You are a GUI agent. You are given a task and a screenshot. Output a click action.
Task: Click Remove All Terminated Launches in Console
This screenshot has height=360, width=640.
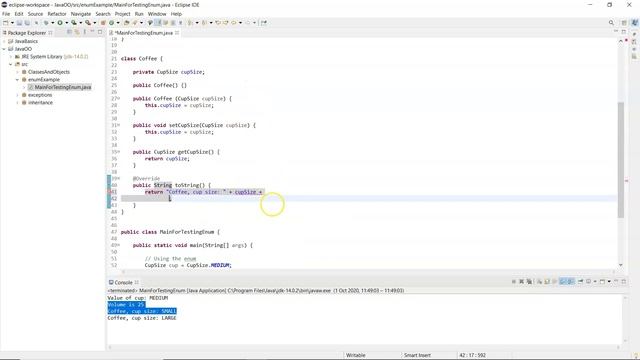pos(529,282)
